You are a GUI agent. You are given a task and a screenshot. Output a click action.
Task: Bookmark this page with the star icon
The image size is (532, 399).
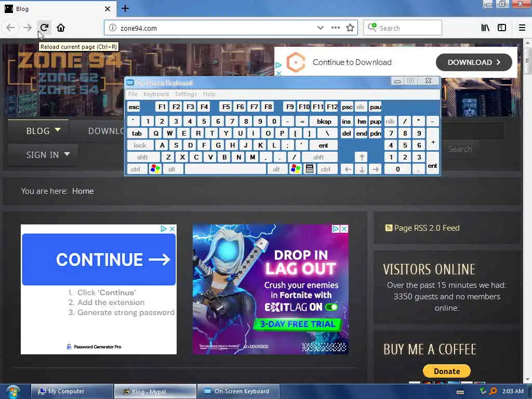coord(350,28)
